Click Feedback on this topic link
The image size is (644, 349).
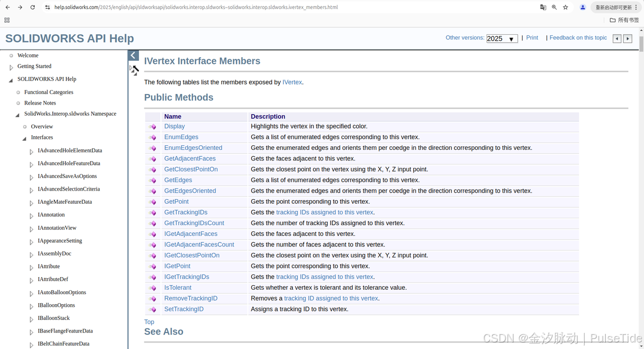[x=578, y=38]
